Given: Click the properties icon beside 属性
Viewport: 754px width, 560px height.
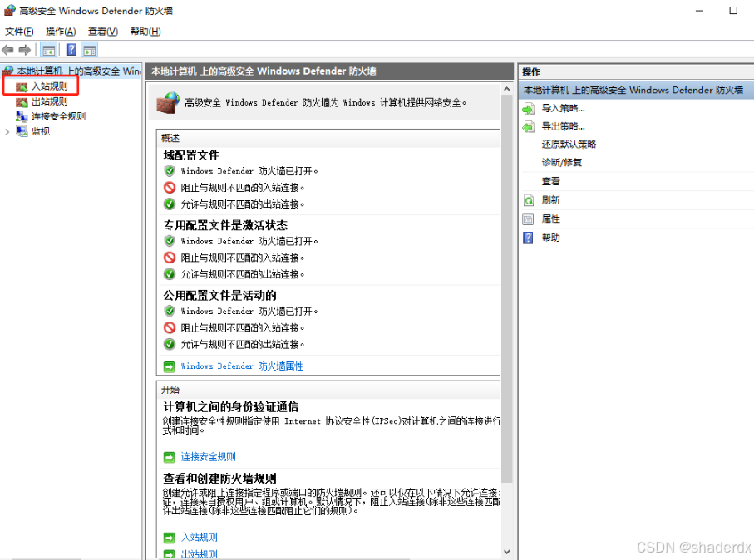Looking at the screenshot, I should [528, 219].
